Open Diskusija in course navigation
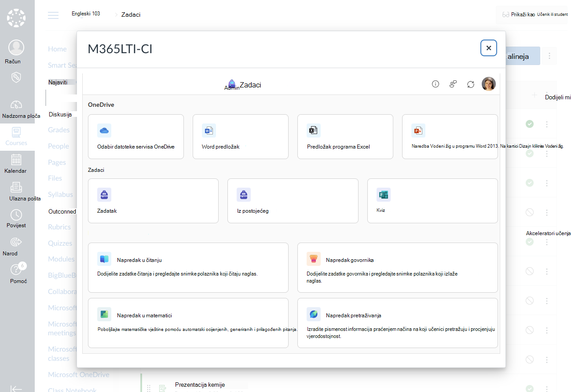This screenshot has height=392, width=571. [60, 114]
